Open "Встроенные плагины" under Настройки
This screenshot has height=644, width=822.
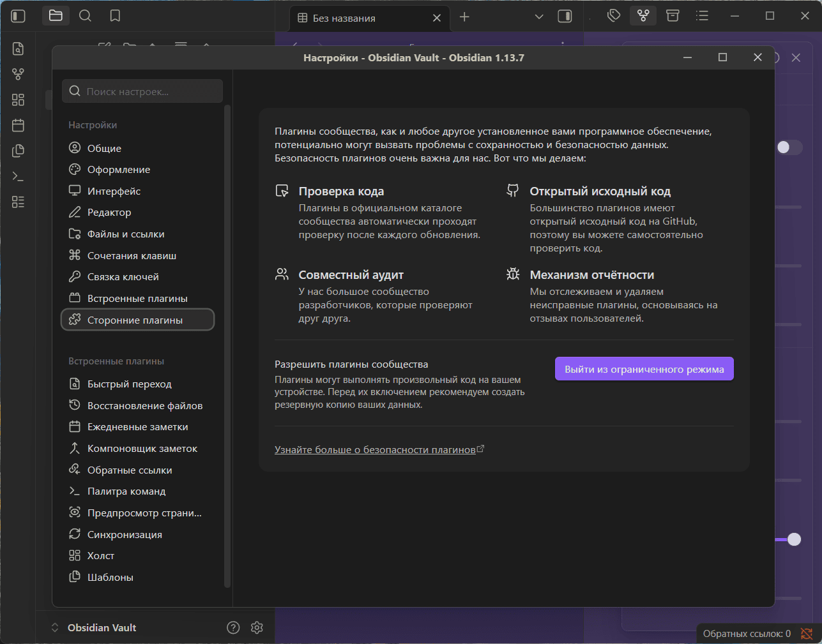[x=137, y=299]
